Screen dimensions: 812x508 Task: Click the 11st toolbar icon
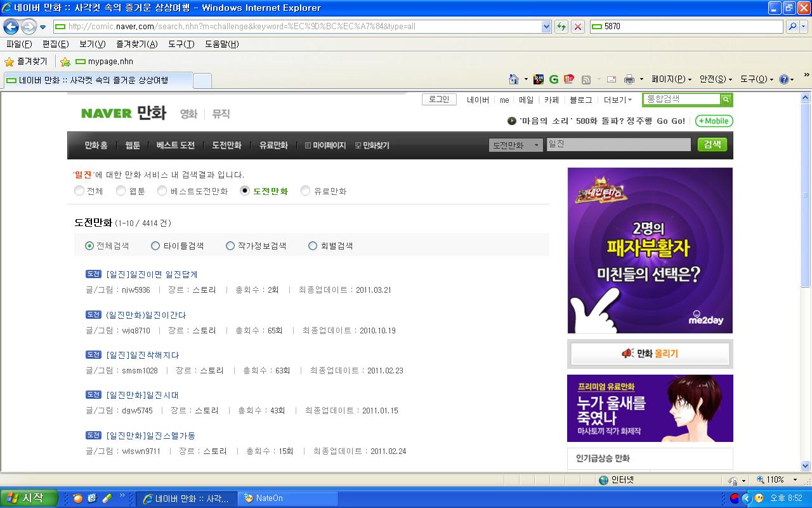[x=569, y=79]
